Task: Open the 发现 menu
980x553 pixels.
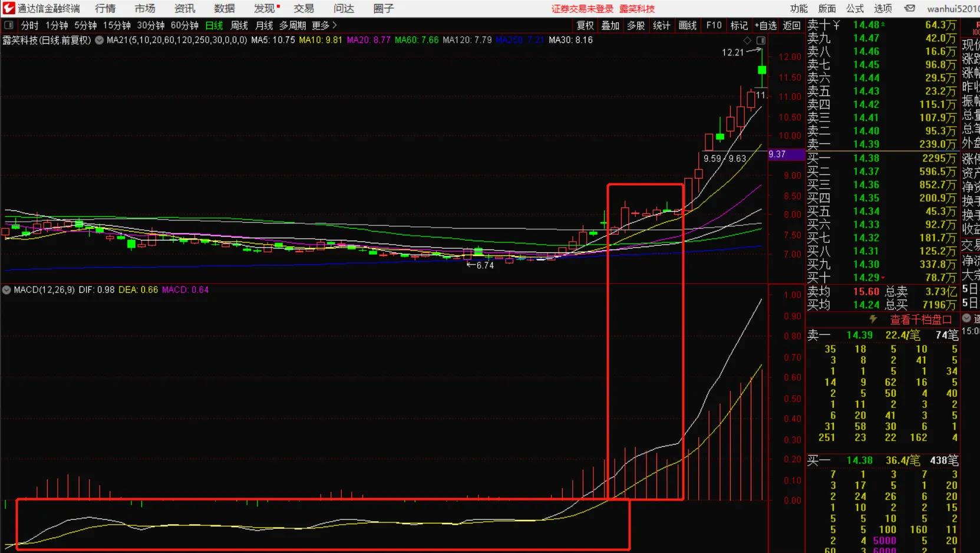Action: tap(265, 8)
